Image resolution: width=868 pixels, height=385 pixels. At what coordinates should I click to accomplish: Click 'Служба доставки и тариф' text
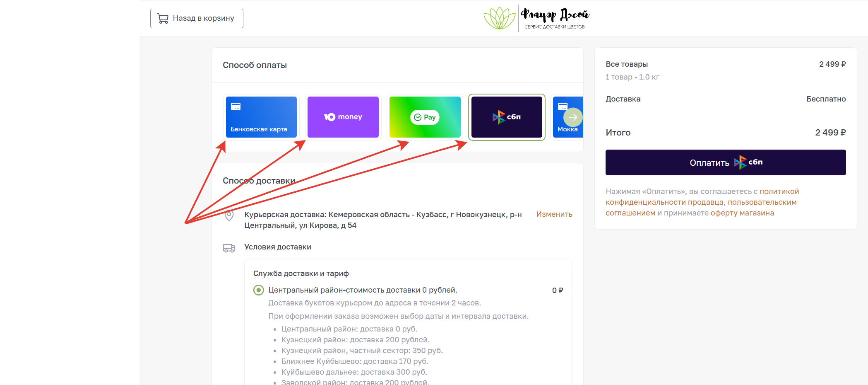pos(301,274)
